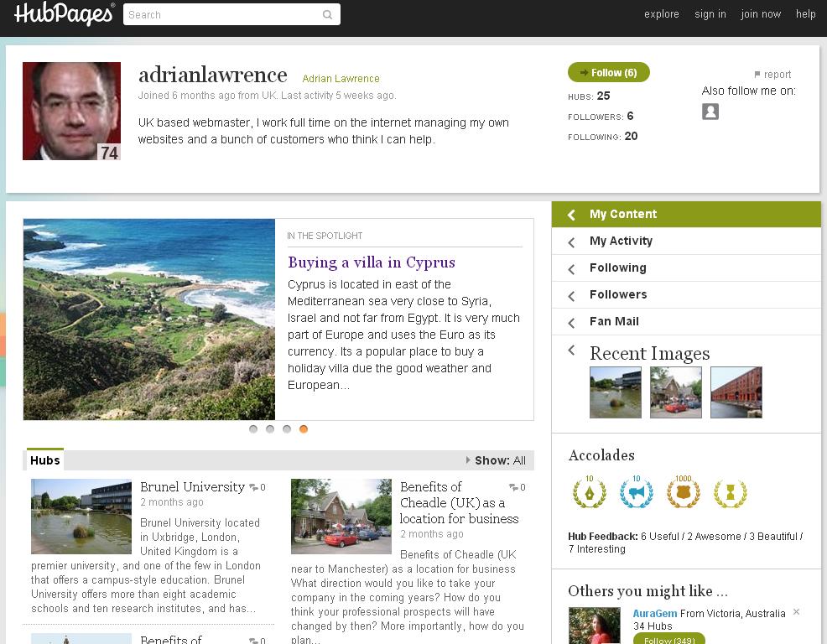Click Follow (349) button for AuraGem

coord(668,639)
